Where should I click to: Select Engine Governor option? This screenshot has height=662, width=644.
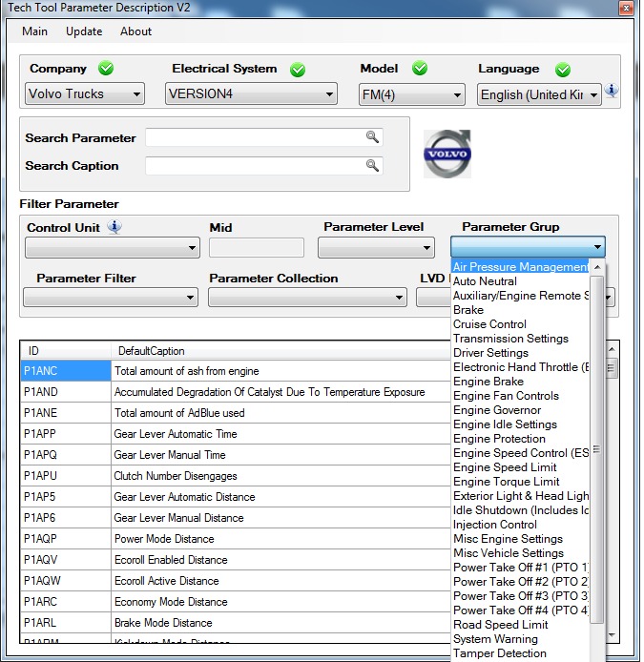tap(520, 410)
